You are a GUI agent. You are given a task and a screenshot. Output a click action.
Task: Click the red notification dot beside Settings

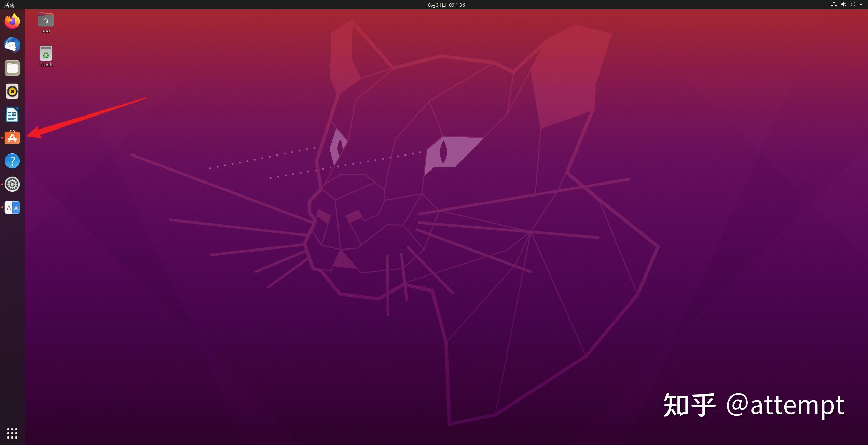[x=2, y=184]
